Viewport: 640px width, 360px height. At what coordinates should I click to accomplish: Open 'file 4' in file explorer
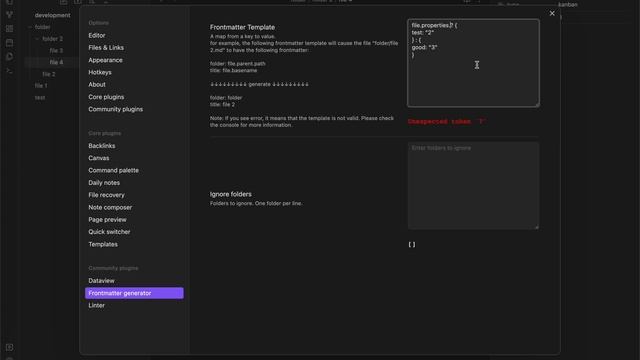click(x=56, y=62)
